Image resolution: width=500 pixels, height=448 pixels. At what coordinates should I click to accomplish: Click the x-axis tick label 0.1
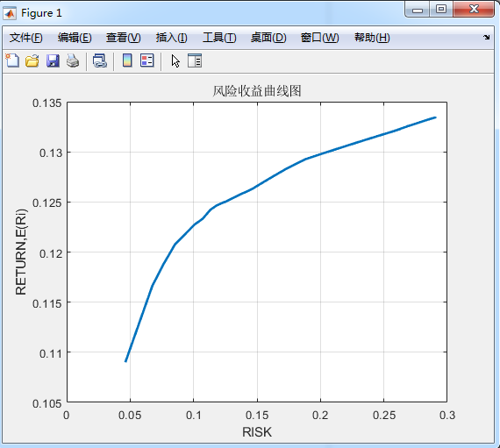tap(194, 416)
